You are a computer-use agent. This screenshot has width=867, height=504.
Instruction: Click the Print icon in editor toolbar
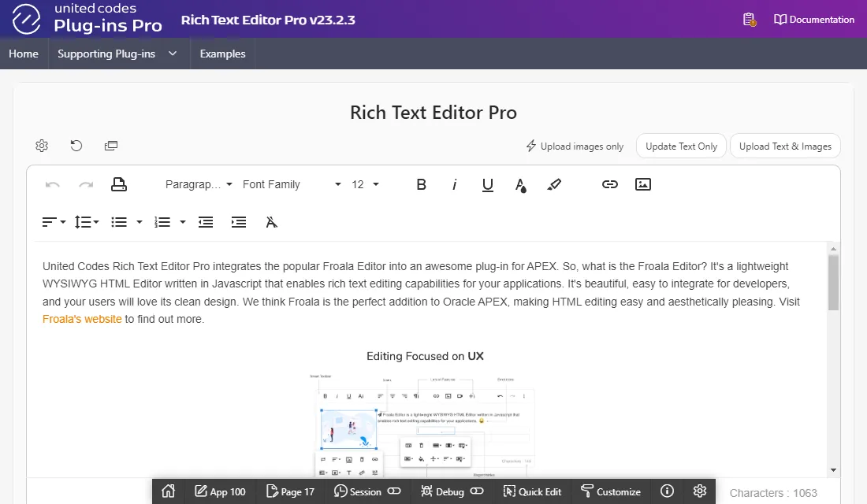[x=119, y=184]
